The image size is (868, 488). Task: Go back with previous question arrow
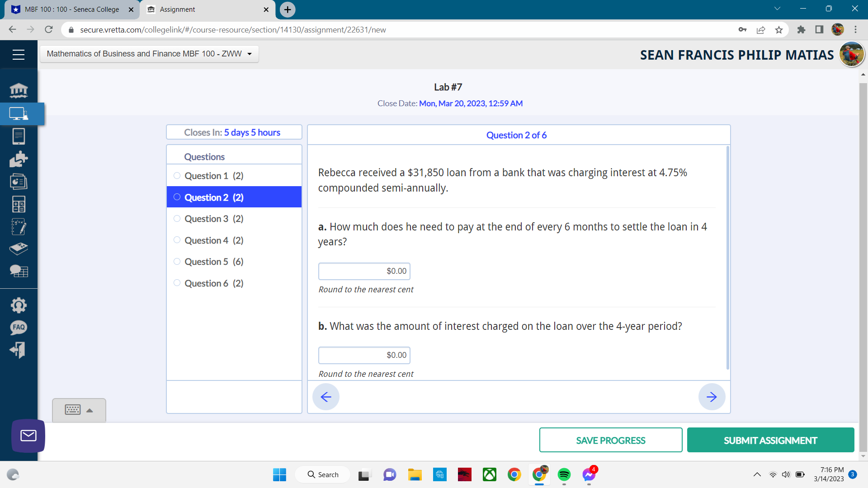[325, 397]
